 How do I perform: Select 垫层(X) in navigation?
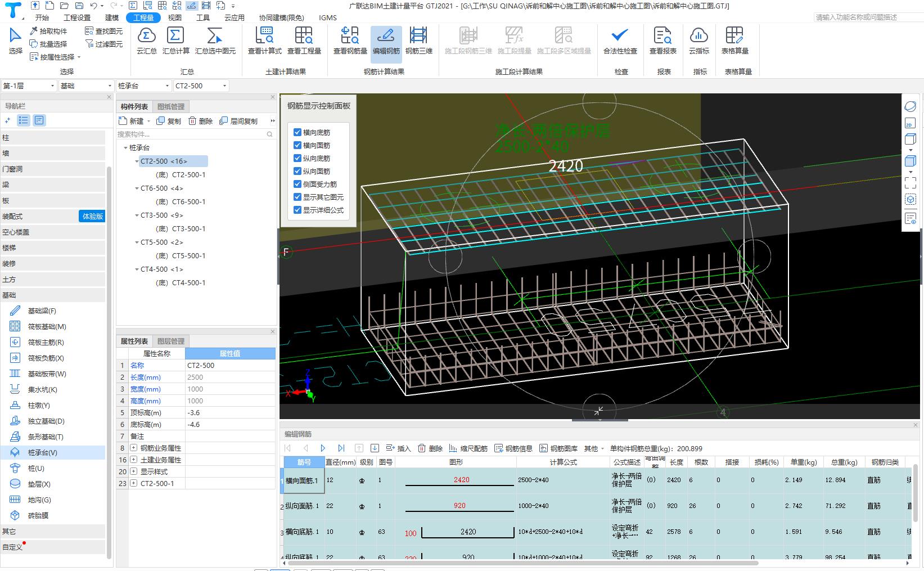(x=39, y=484)
